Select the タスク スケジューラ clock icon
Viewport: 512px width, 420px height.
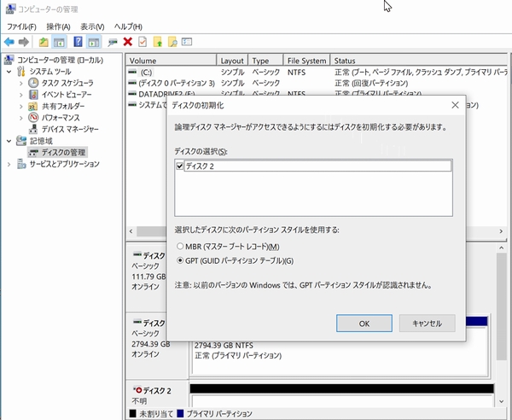(33, 83)
